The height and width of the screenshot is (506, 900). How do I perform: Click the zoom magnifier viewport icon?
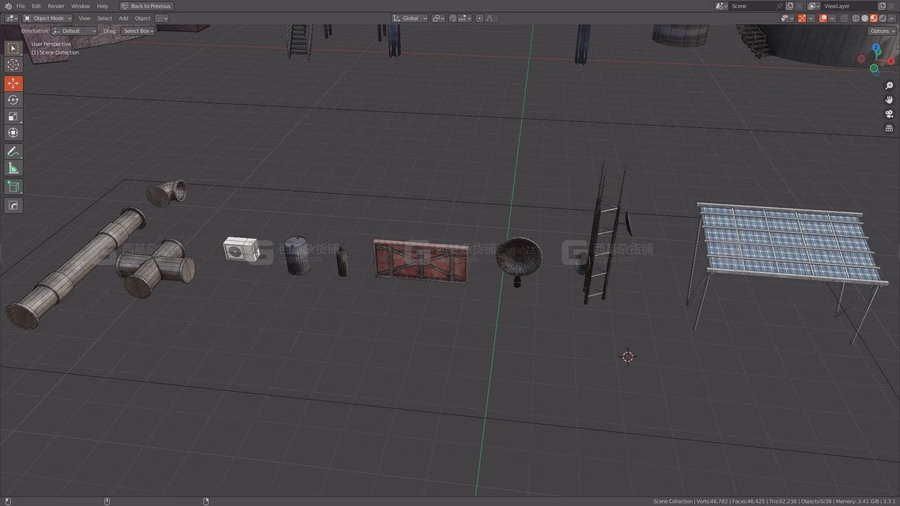point(889,85)
